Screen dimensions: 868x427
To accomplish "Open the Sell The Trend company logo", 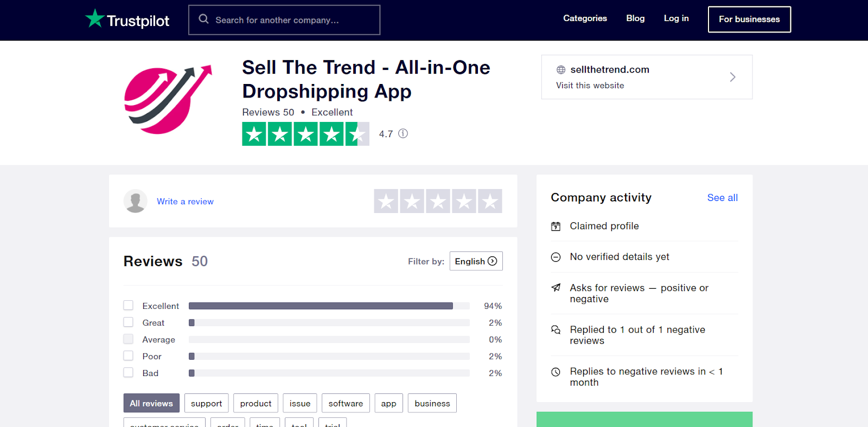I will pyautogui.click(x=168, y=100).
